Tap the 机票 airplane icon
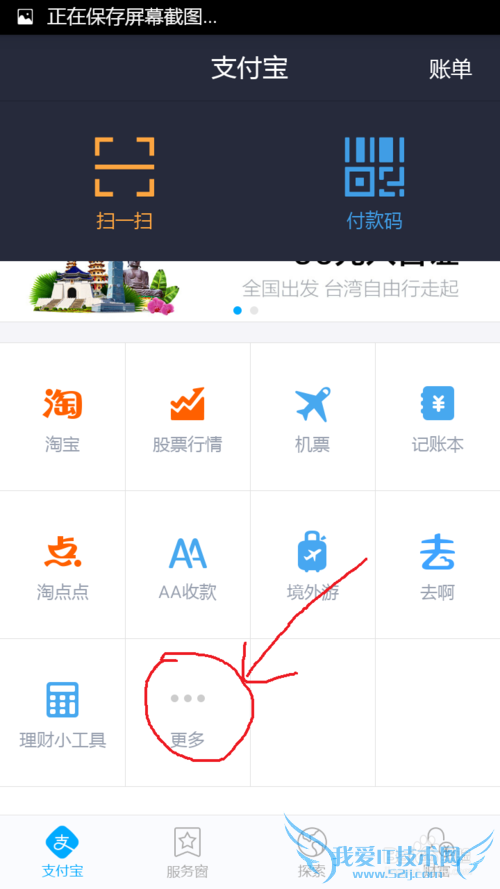This screenshot has height=889, width=500. pyautogui.click(x=312, y=404)
